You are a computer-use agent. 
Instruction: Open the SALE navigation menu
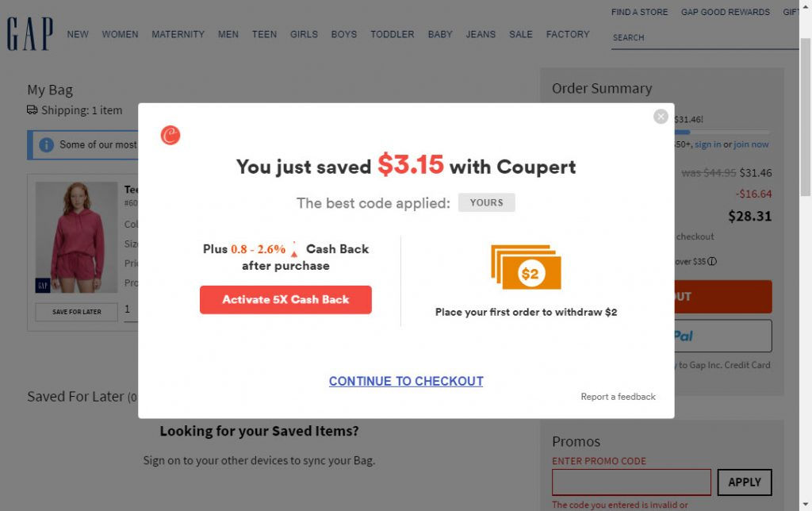point(520,34)
